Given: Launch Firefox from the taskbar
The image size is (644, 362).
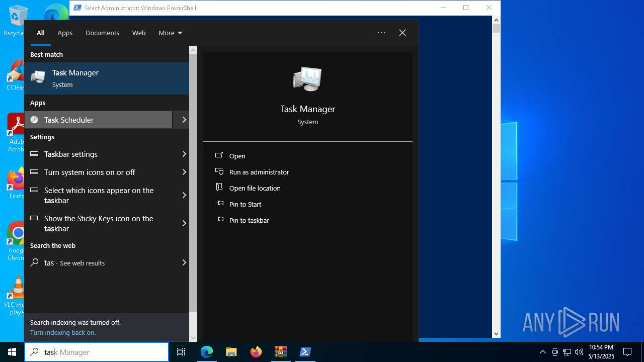Looking at the screenshot, I should point(256,352).
